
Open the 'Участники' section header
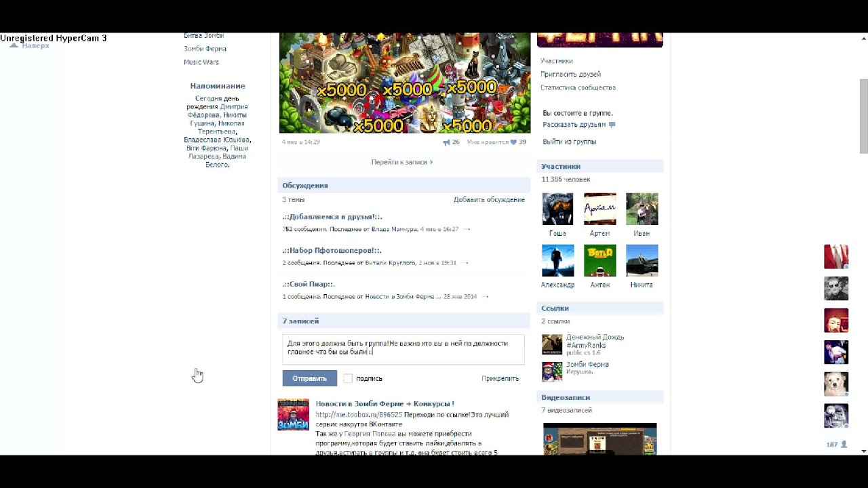point(600,166)
